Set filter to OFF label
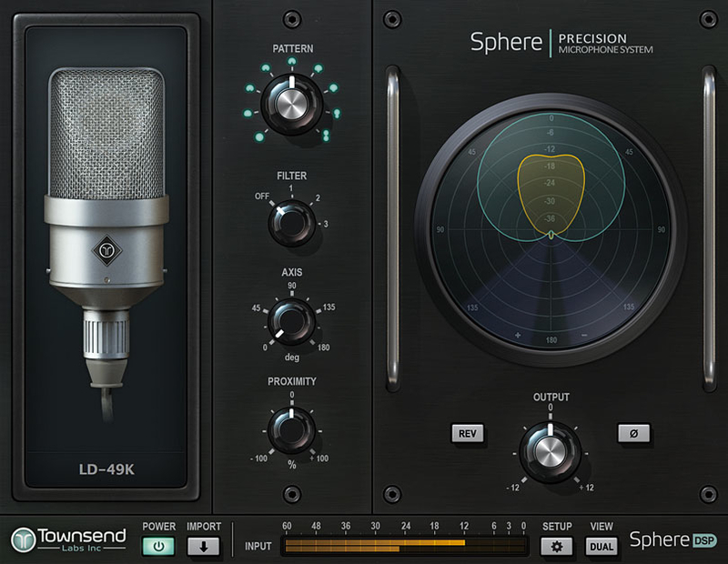Image resolution: width=728 pixels, height=564 pixels. tap(262, 196)
